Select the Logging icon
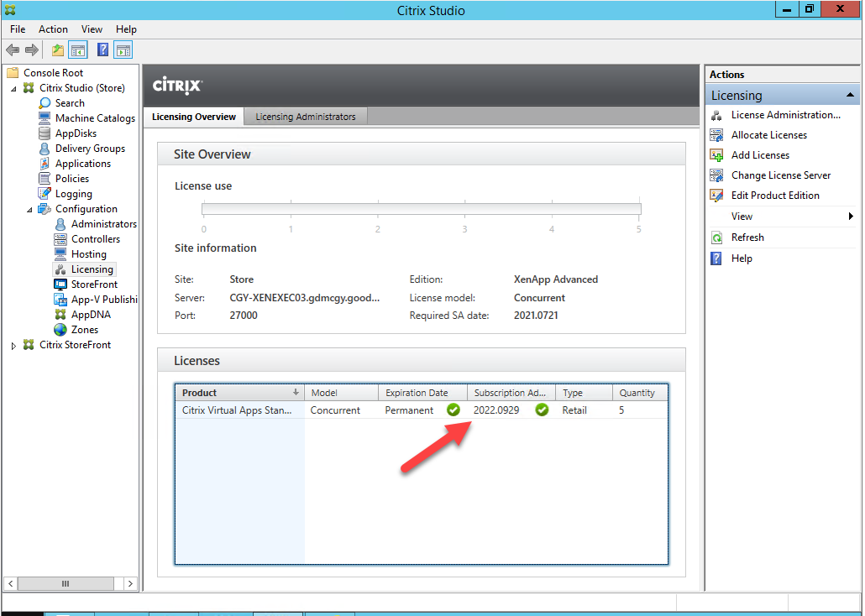Screen dimensions: 865x616 (x=45, y=193)
